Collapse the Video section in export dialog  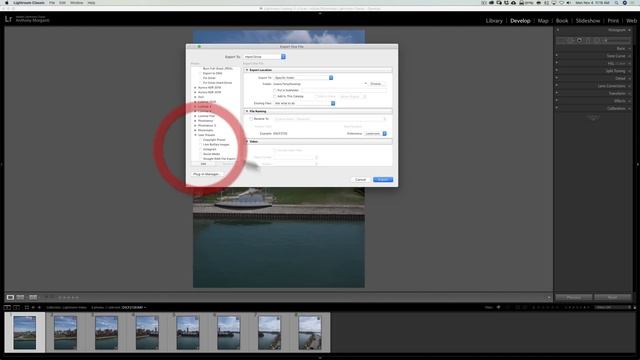pos(247,141)
